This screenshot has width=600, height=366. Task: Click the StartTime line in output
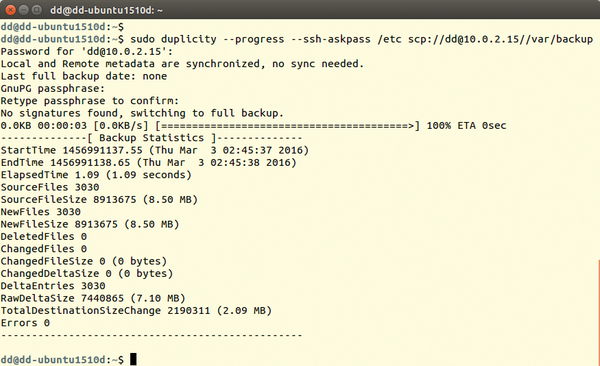[x=155, y=150]
